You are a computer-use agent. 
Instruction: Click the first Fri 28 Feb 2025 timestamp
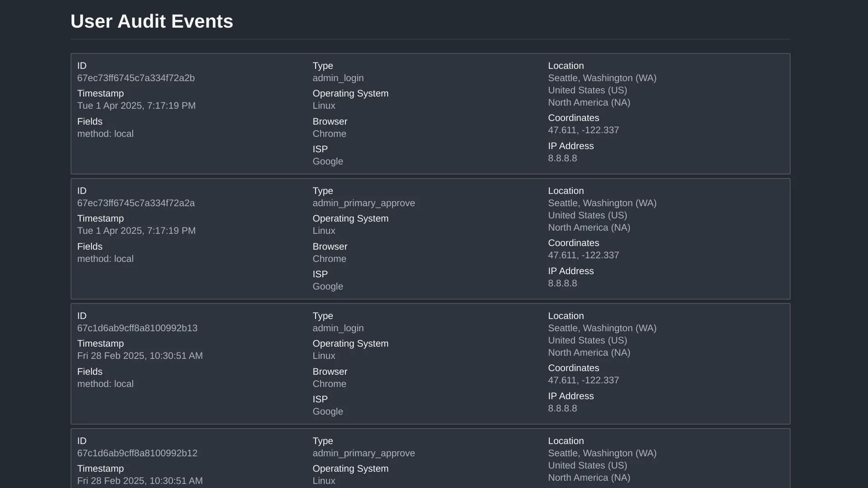pyautogui.click(x=140, y=356)
